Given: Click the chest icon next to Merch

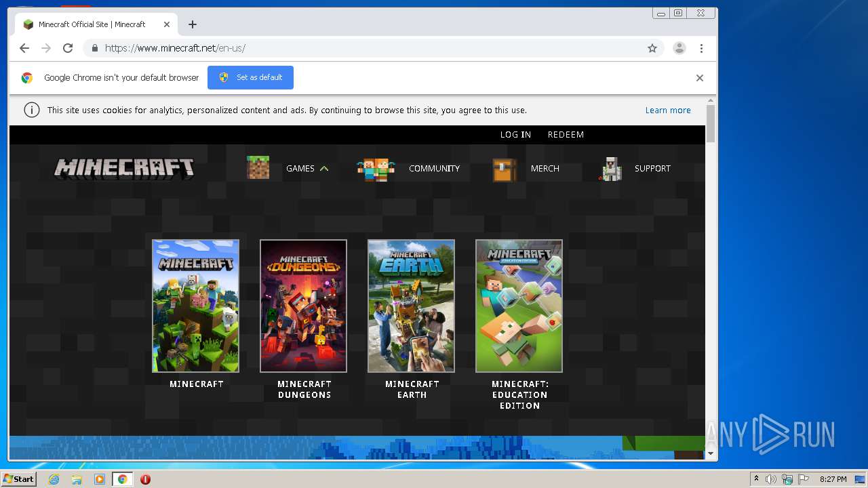Looking at the screenshot, I should pyautogui.click(x=505, y=169).
